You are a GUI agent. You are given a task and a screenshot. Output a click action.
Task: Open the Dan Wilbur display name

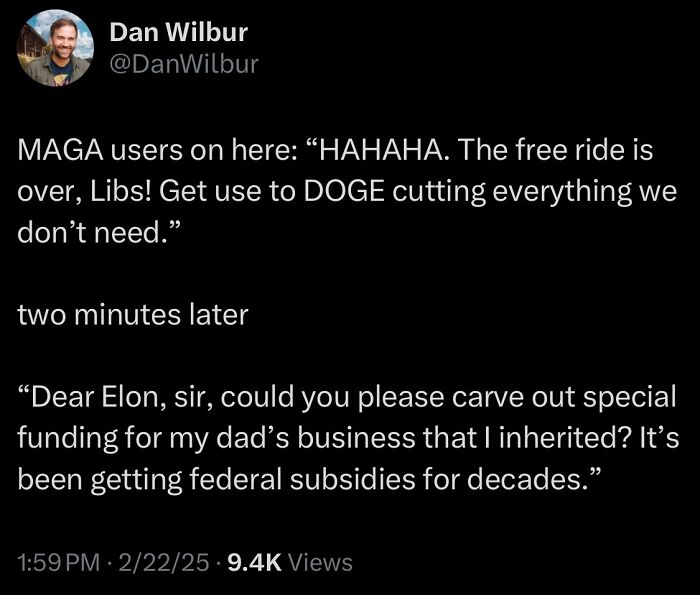point(178,33)
